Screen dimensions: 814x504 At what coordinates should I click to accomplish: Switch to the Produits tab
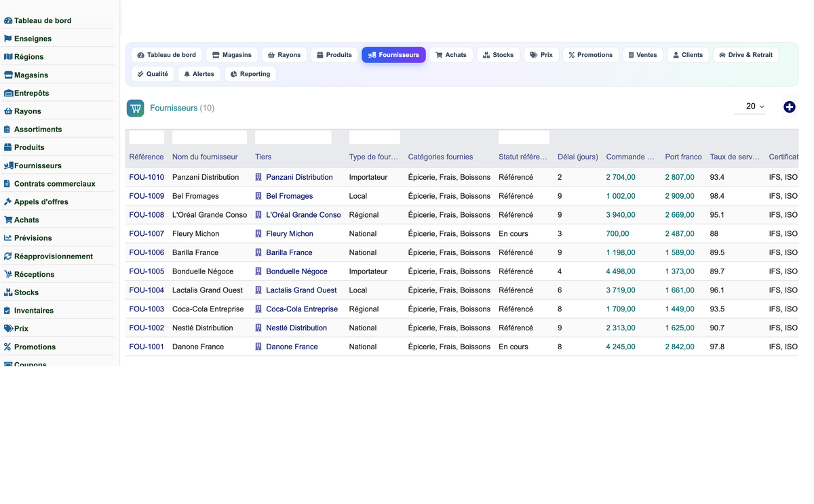tap(334, 55)
